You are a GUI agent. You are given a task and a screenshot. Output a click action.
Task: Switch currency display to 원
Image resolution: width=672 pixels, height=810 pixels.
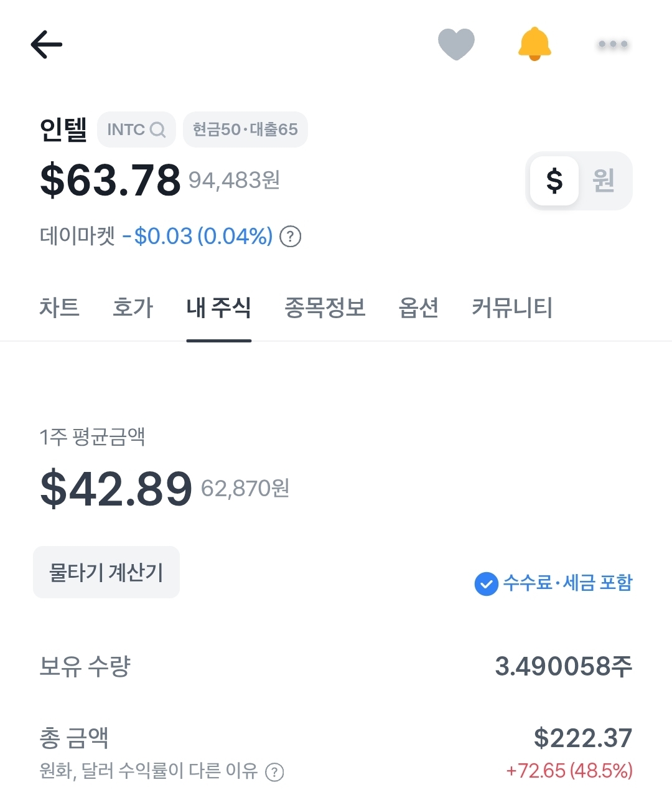pos(604,181)
